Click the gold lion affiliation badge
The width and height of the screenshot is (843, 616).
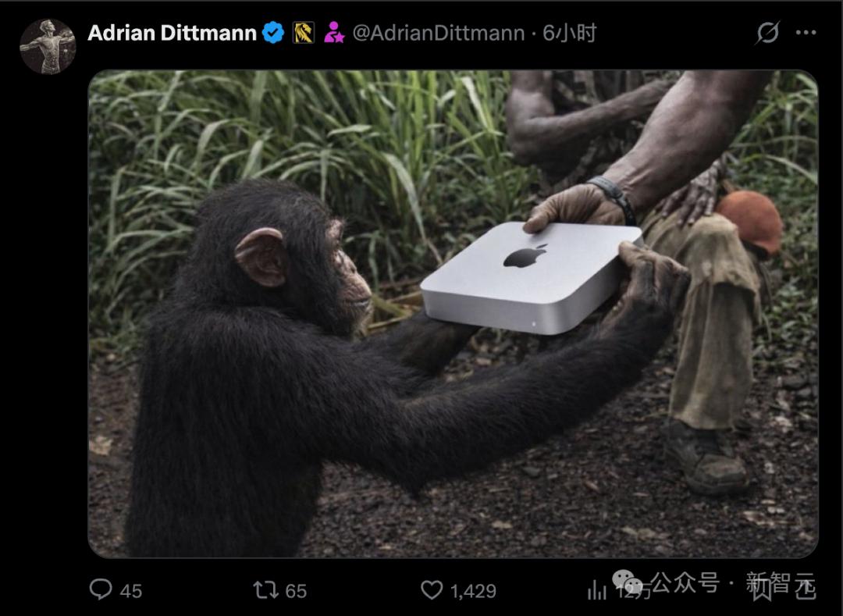[304, 33]
